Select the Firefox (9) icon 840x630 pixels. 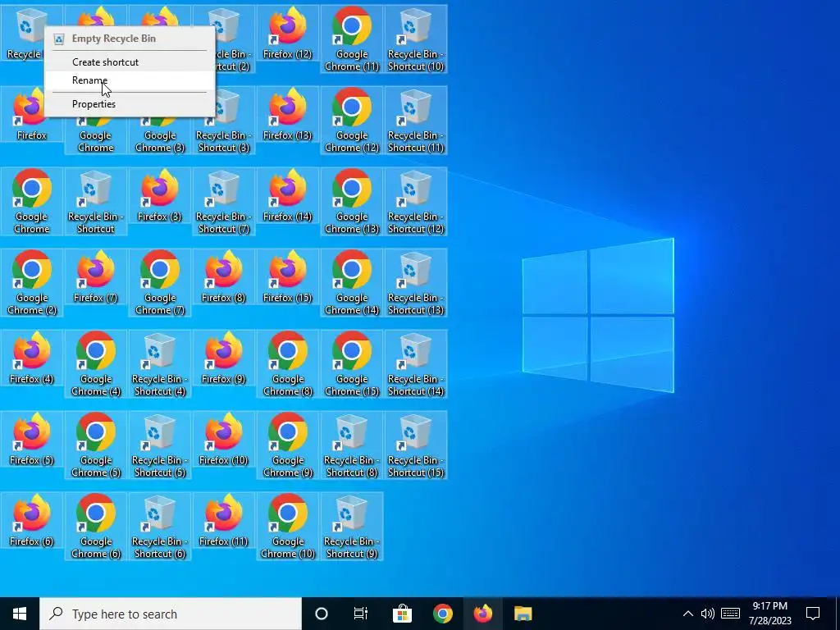pyautogui.click(x=224, y=358)
